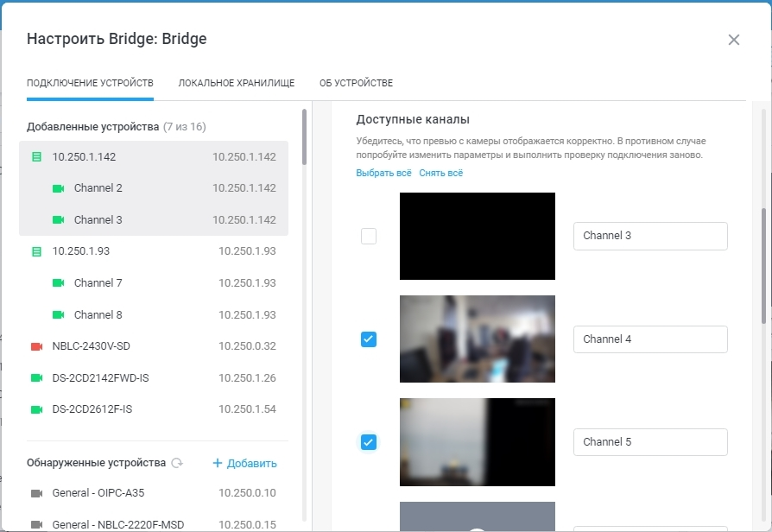This screenshot has height=532, width=772.
Task: Click the recorder icon beside 10.250.1.142
Action: click(x=36, y=157)
